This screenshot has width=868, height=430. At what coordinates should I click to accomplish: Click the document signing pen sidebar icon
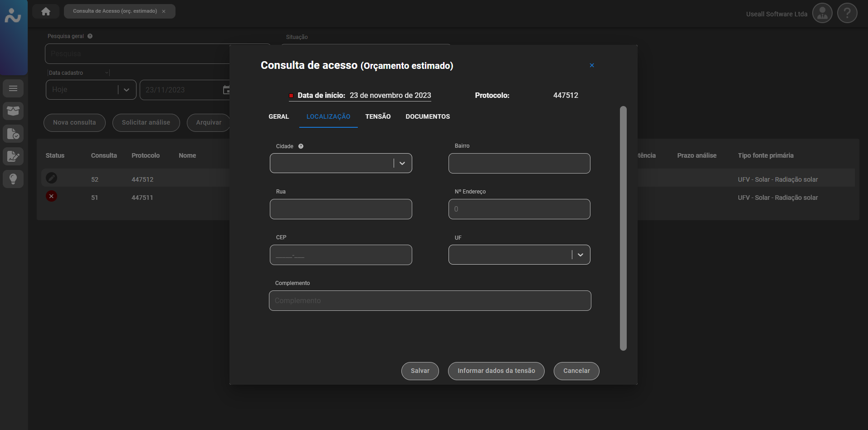point(13,156)
